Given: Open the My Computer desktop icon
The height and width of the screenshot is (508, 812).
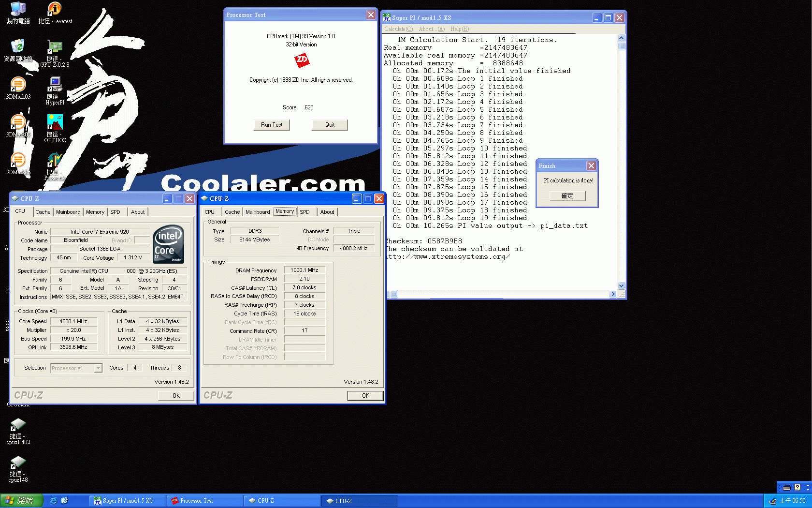Looking at the screenshot, I should tap(18, 9).
